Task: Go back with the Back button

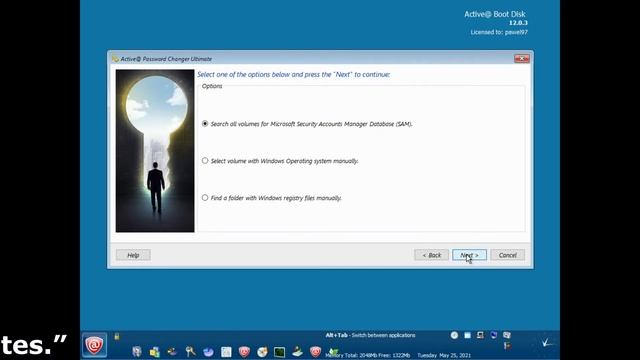Action: 431,255
